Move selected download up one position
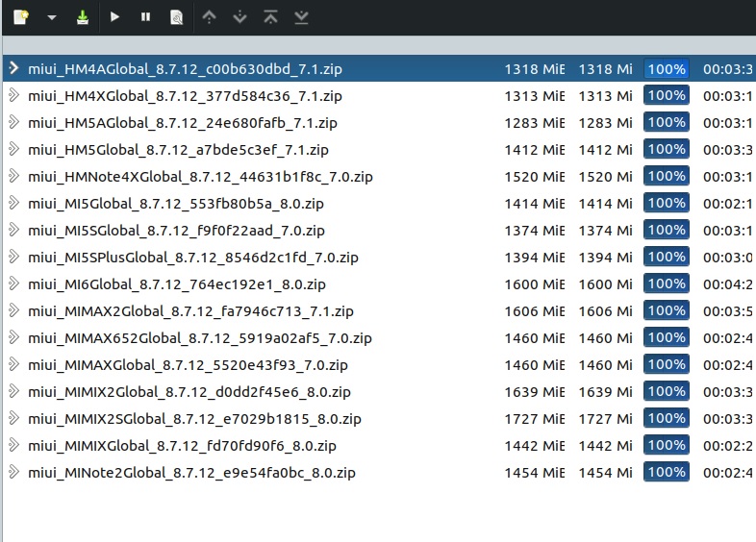 tap(209, 17)
